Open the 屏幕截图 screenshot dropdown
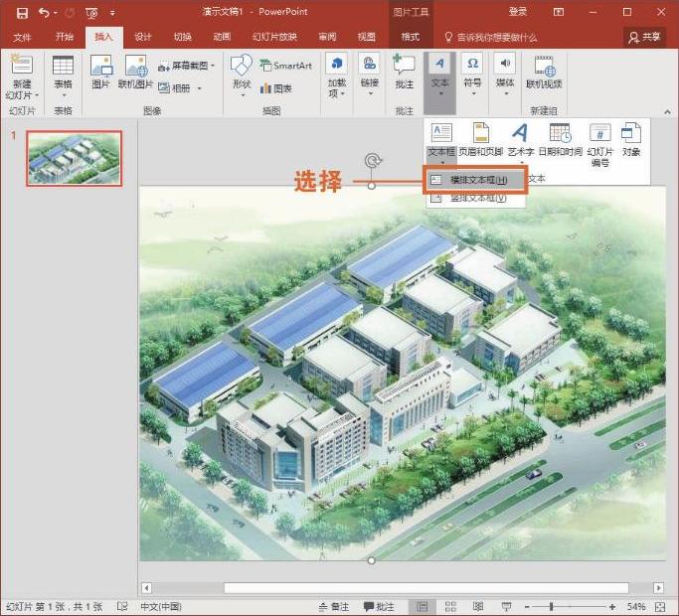This screenshot has height=616, width=679. [187, 67]
